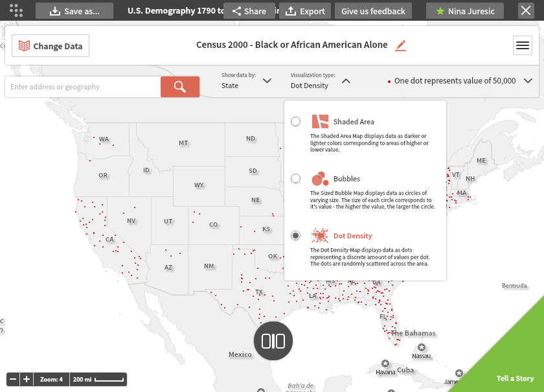This screenshot has width=544, height=392.
Task: Open the Save as menu
Action: coord(74,11)
